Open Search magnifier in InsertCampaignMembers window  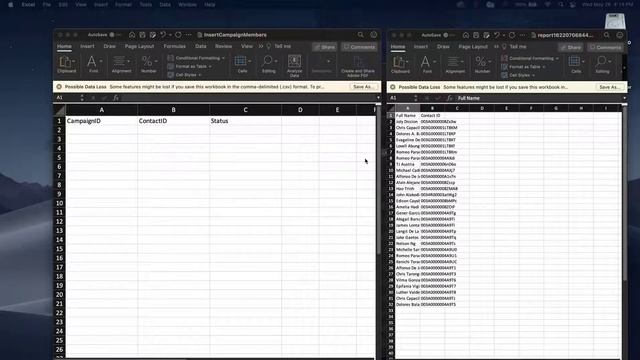click(360, 35)
